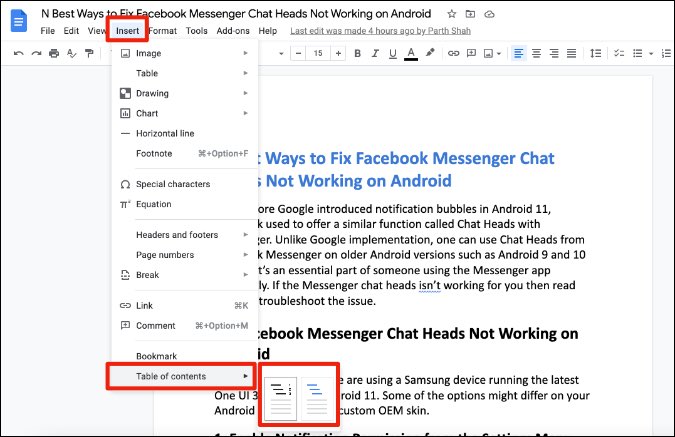
Task: Open line spacing options
Action: click(595, 53)
